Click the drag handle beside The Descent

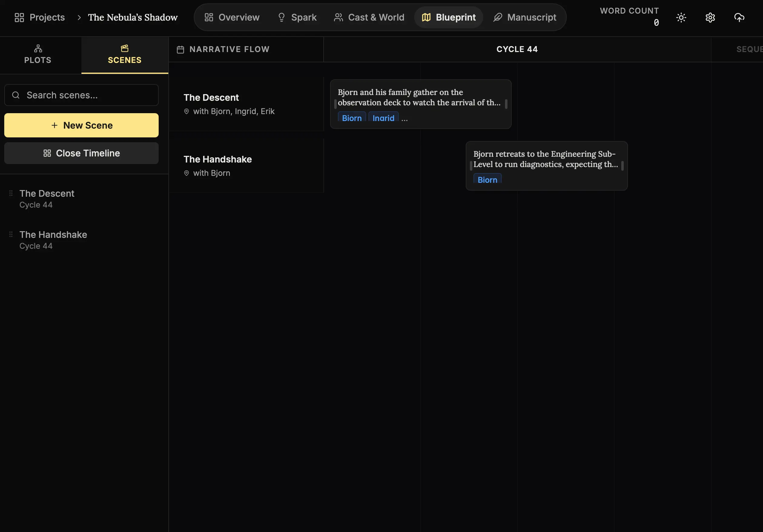click(x=11, y=193)
